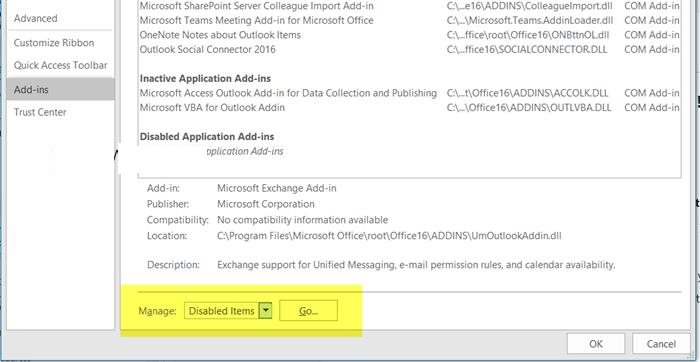Click the OUTLVBA.DLL location cell
Image resolution: width=700 pixels, height=362 pixels.
[529, 108]
